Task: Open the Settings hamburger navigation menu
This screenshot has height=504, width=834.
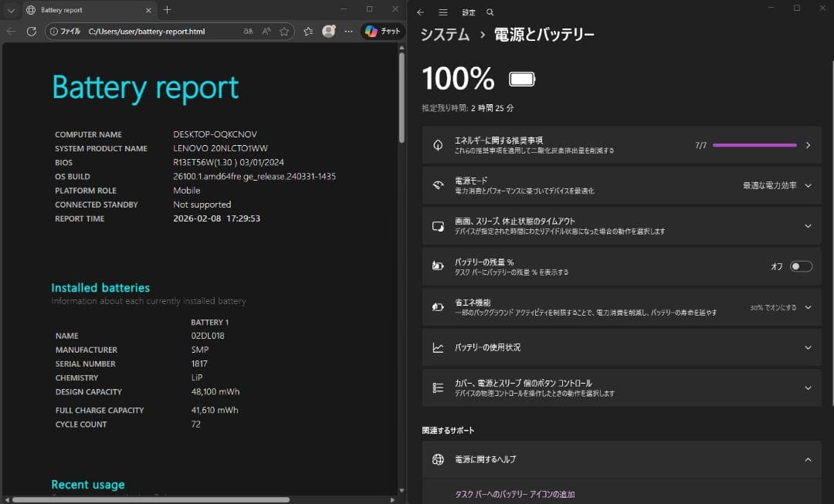Action: click(x=442, y=12)
